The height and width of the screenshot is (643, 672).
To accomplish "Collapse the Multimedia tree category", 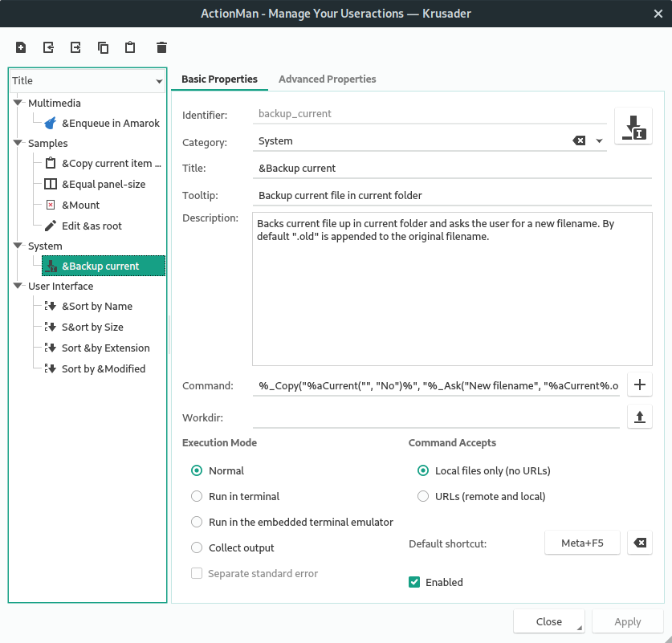I will [18, 103].
